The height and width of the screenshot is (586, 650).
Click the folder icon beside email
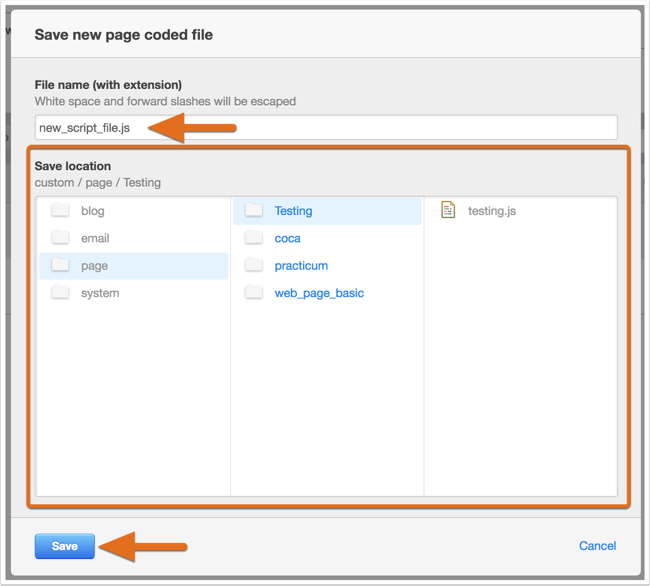tap(61, 238)
